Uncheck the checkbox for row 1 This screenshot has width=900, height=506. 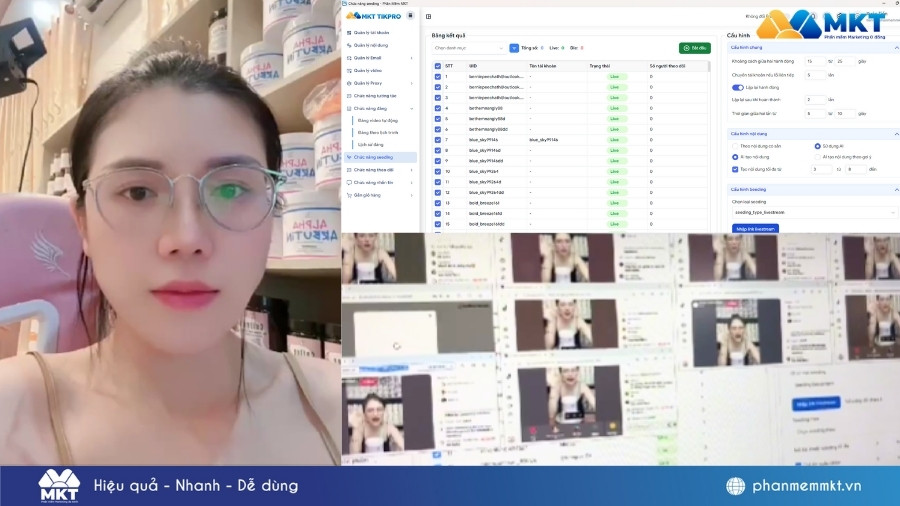point(438,76)
